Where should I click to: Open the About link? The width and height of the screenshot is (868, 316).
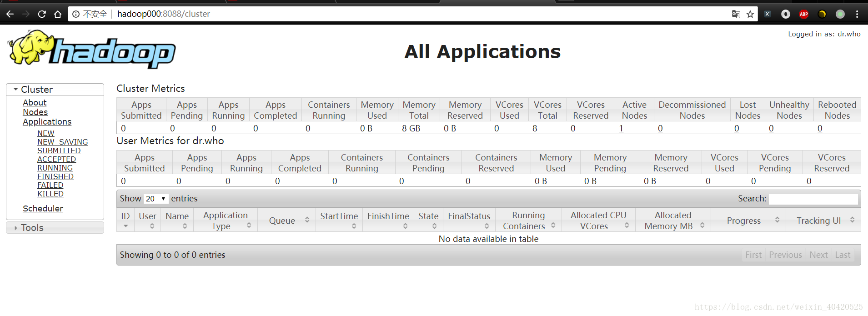tap(35, 103)
